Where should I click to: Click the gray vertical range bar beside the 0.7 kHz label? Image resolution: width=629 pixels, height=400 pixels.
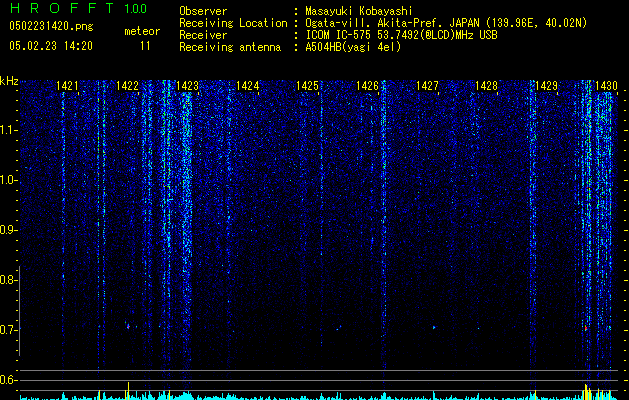coord(20,311)
